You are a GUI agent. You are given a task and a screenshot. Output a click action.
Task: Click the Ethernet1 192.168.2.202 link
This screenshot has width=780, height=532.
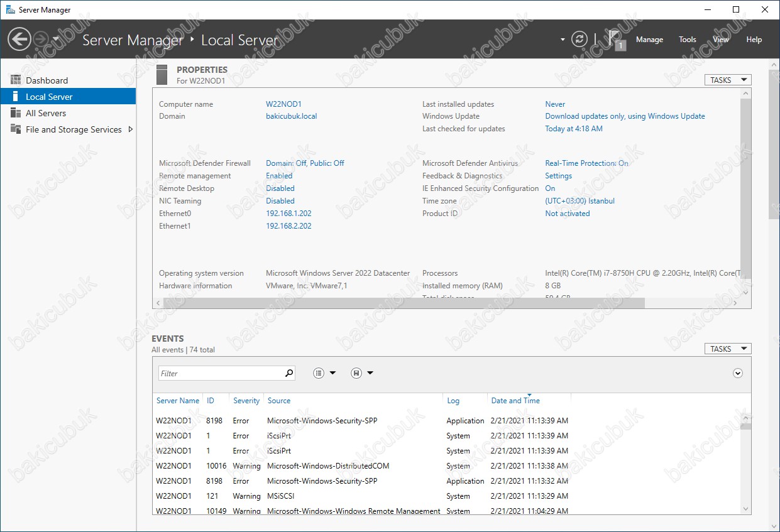288,226
